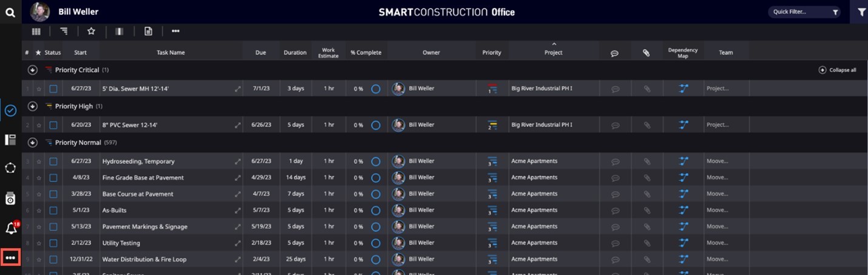The width and height of the screenshot is (868, 275).
Task: Sort by % Complete column header
Action: coord(366,52)
